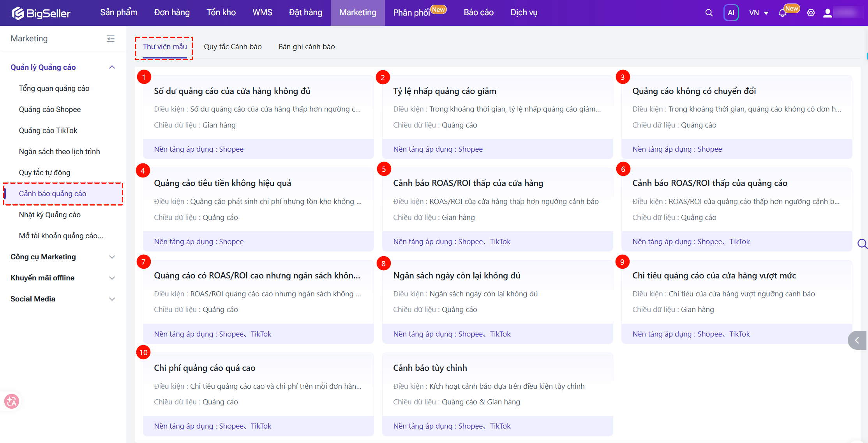The image size is (868, 443).
Task: Go to Quảng cáo Shopee
Action: click(50, 110)
